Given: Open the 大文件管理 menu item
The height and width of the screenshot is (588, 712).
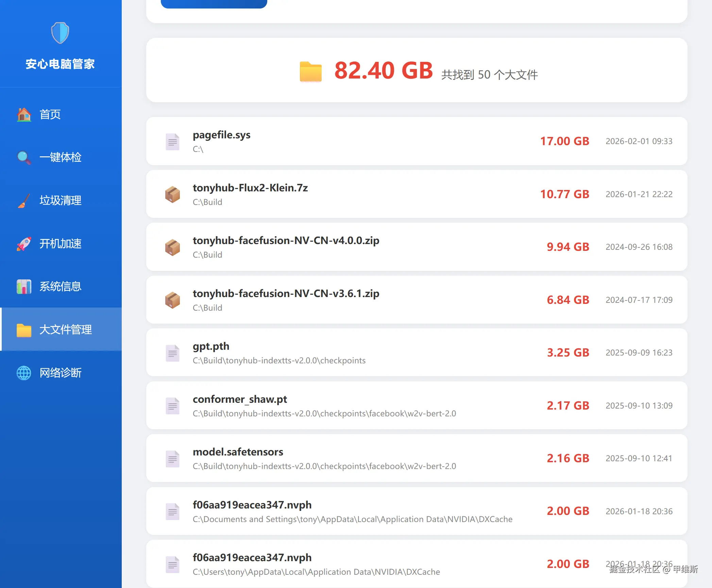Looking at the screenshot, I should pos(65,330).
